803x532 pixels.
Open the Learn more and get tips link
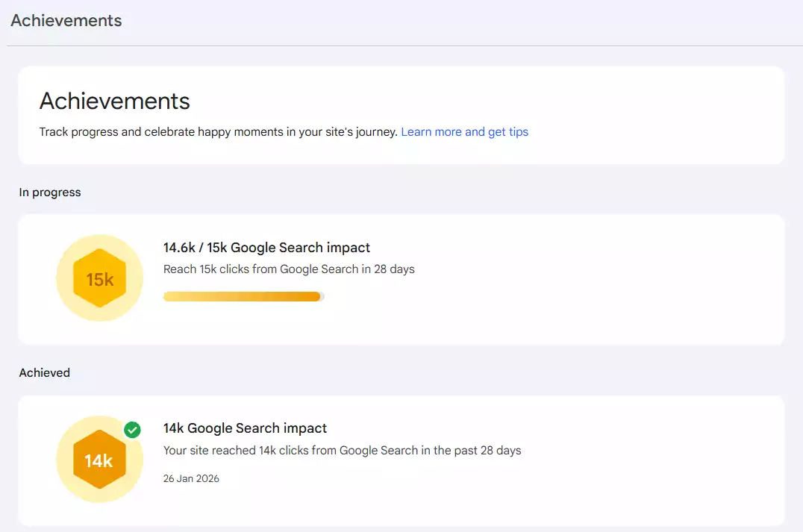tap(465, 131)
